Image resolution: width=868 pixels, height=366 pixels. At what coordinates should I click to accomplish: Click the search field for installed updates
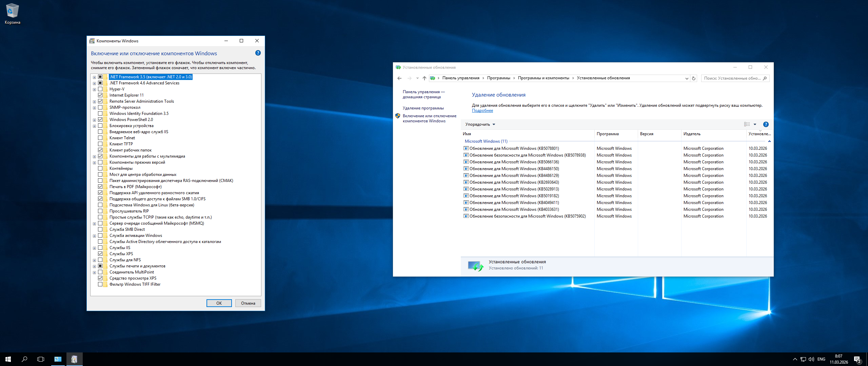pos(732,78)
